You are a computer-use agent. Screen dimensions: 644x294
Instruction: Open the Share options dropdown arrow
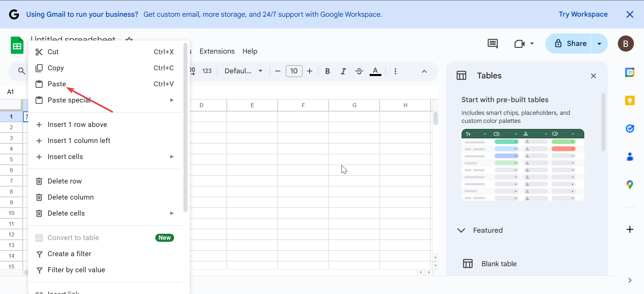599,44
